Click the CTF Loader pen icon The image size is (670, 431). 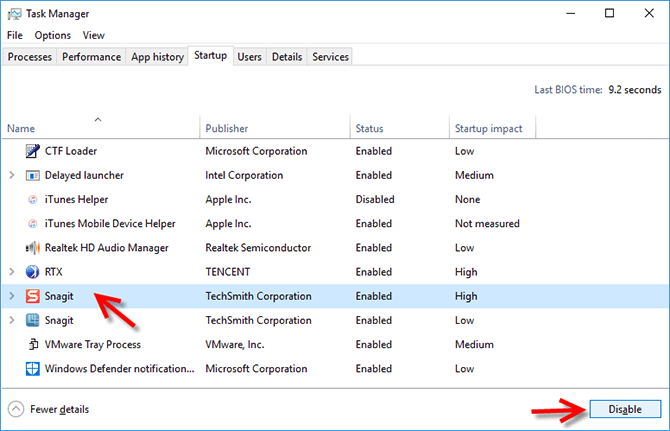coord(32,151)
